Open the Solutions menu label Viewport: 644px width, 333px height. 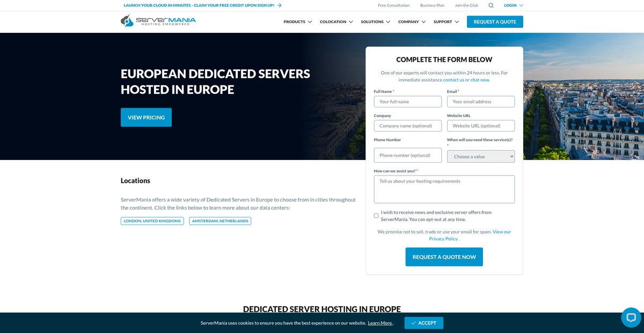(x=372, y=22)
